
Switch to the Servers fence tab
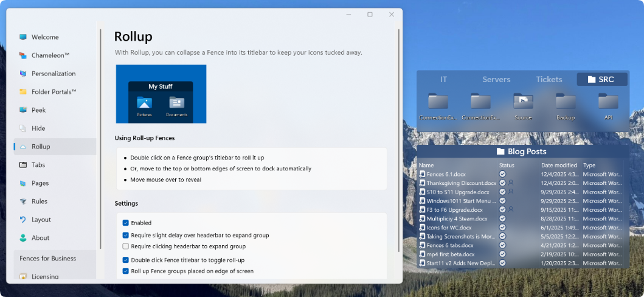coord(496,80)
